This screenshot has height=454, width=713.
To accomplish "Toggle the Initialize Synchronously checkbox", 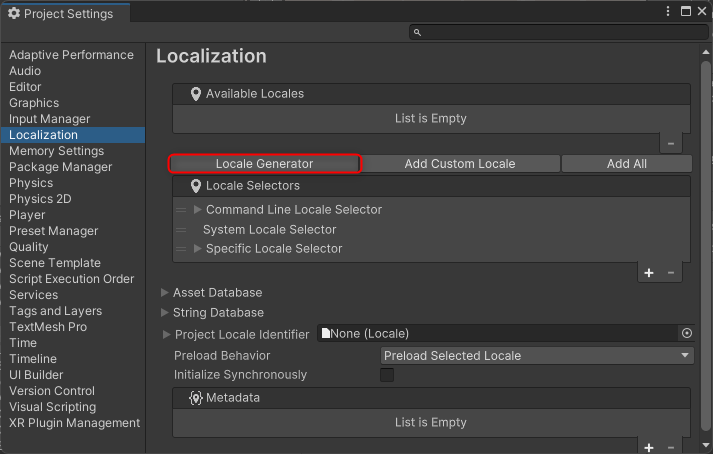I will [x=387, y=375].
